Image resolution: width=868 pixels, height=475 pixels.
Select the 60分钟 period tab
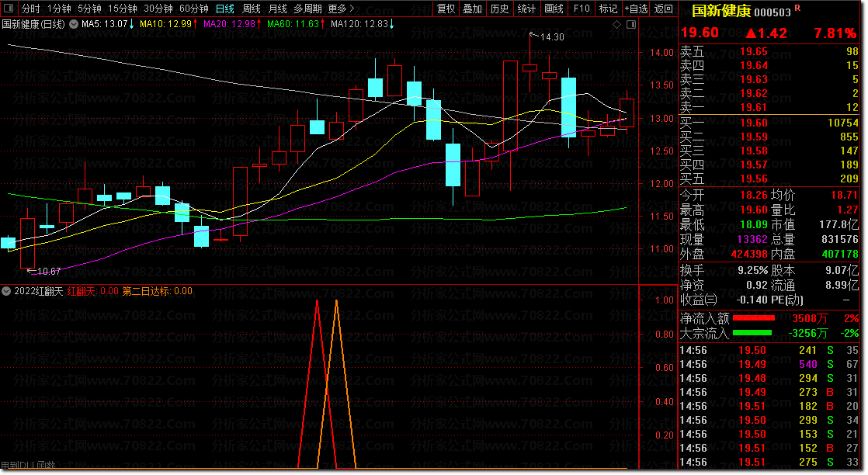click(194, 9)
